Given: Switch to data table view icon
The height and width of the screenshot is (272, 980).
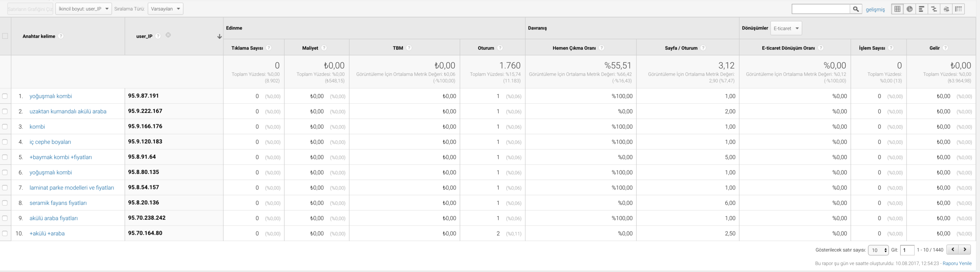Looking at the screenshot, I should coord(897,9).
